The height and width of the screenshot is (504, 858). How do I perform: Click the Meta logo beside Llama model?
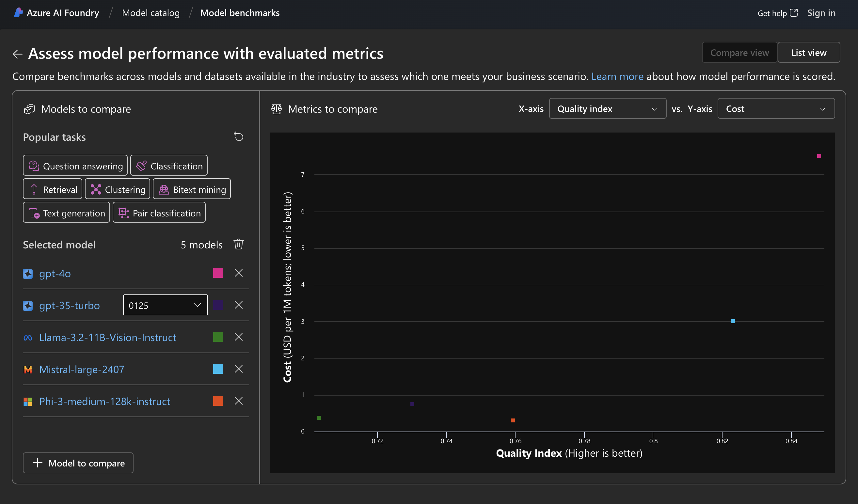pyautogui.click(x=27, y=338)
